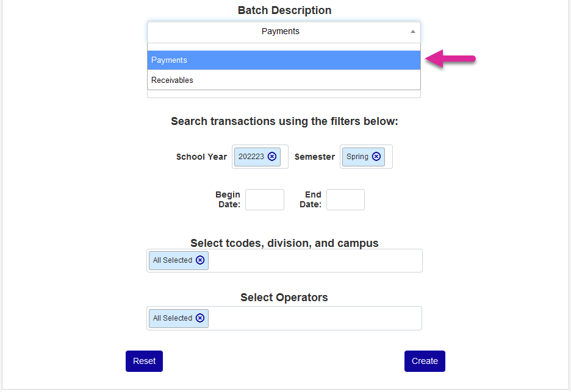Click the Begin Date input box
Screen dimensions: 571x392
265,200
